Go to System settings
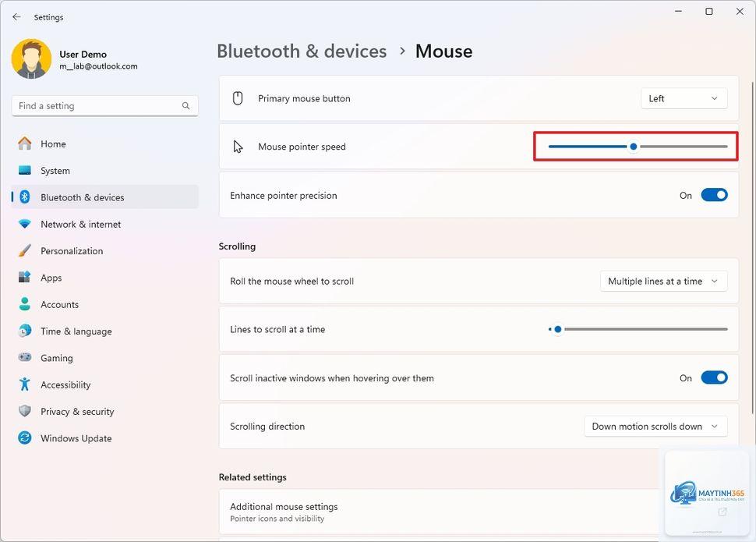Image resolution: width=756 pixels, height=542 pixels. (x=104, y=170)
